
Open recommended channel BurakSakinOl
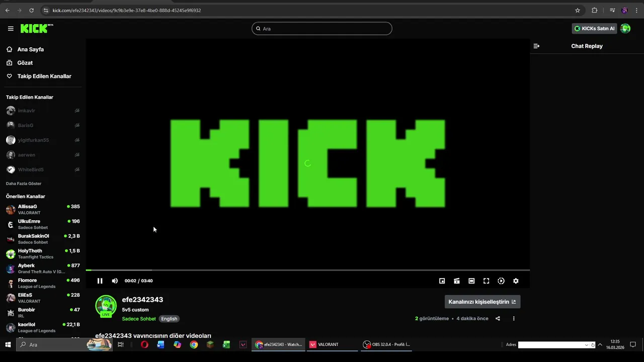(x=43, y=239)
